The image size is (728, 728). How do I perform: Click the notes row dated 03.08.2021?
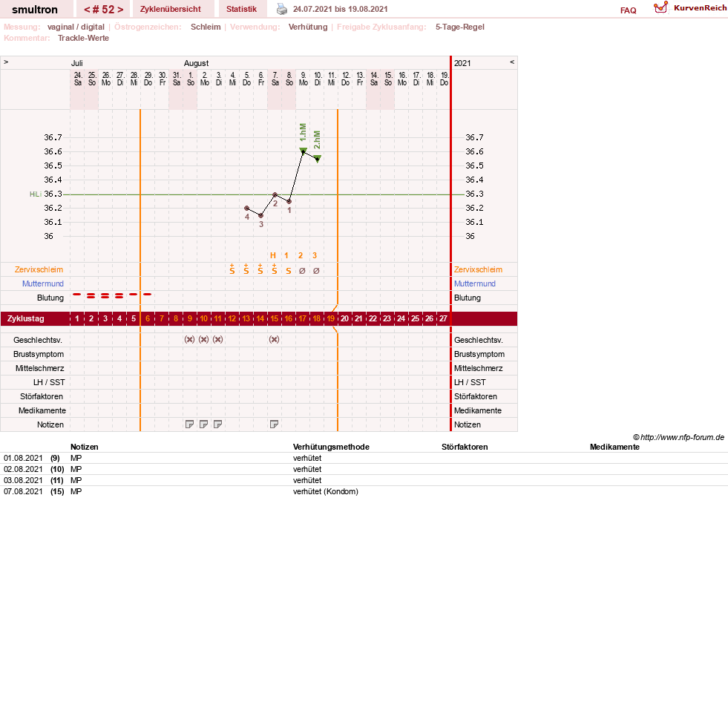pyautogui.click(x=364, y=480)
